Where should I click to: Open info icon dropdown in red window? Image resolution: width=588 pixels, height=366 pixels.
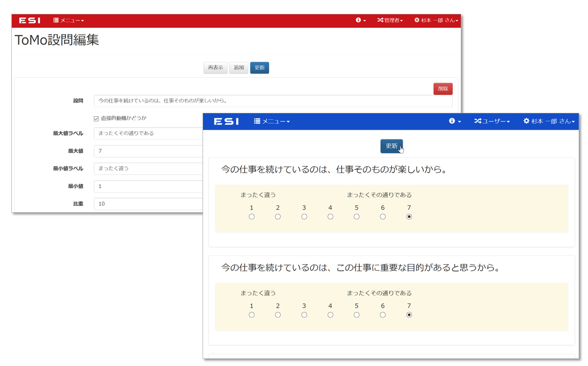coord(361,20)
